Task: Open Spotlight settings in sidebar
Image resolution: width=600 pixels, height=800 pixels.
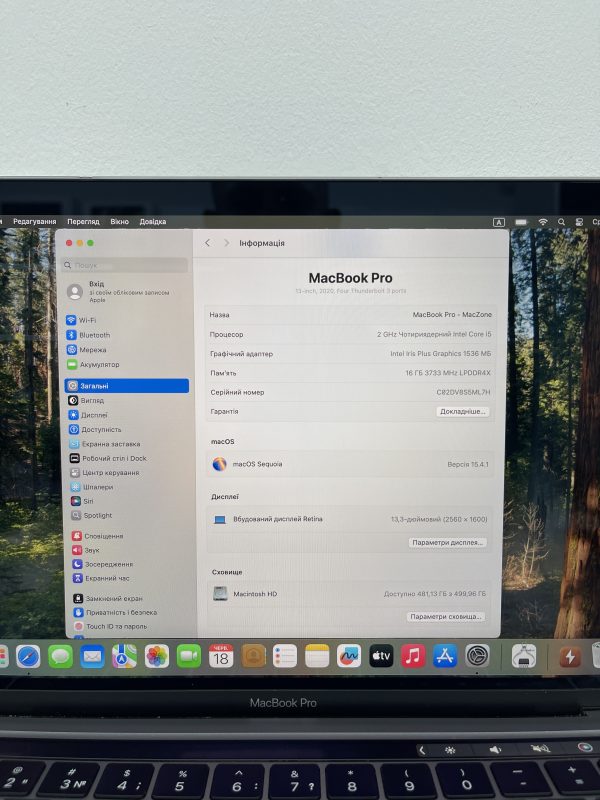Action: [91, 515]
